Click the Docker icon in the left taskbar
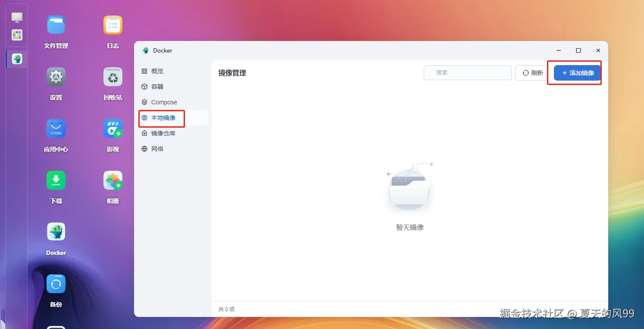The image size is (644, 329). point(17,59)
